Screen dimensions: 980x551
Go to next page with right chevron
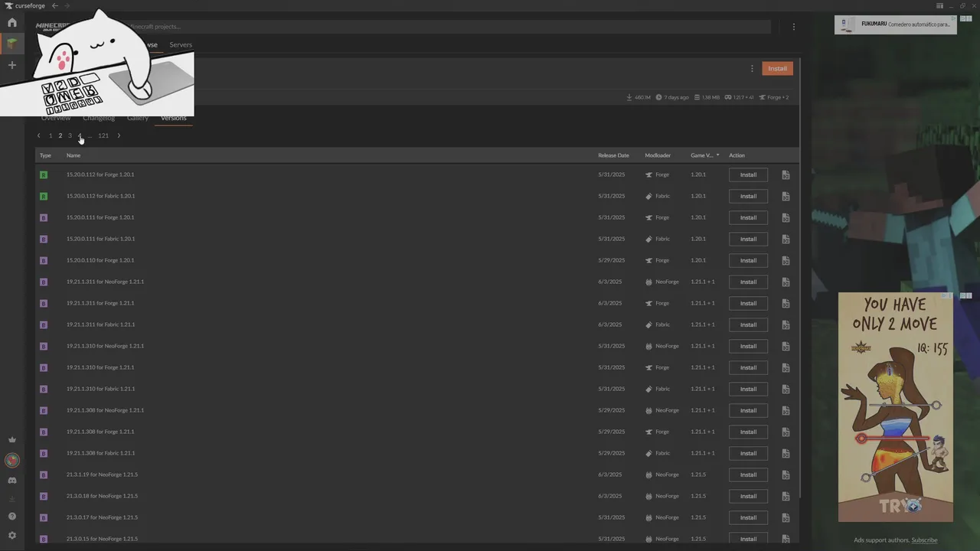pos(119,135)
